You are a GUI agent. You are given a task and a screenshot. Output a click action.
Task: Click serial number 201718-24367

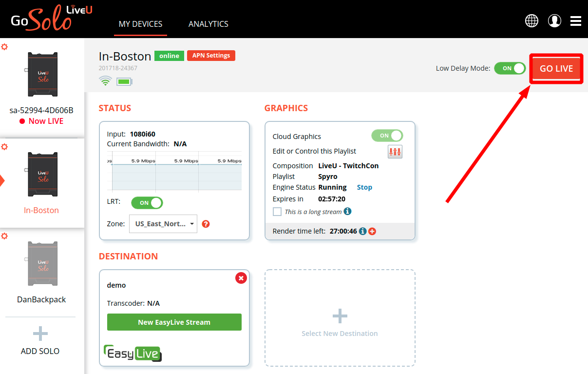point(118,68)
